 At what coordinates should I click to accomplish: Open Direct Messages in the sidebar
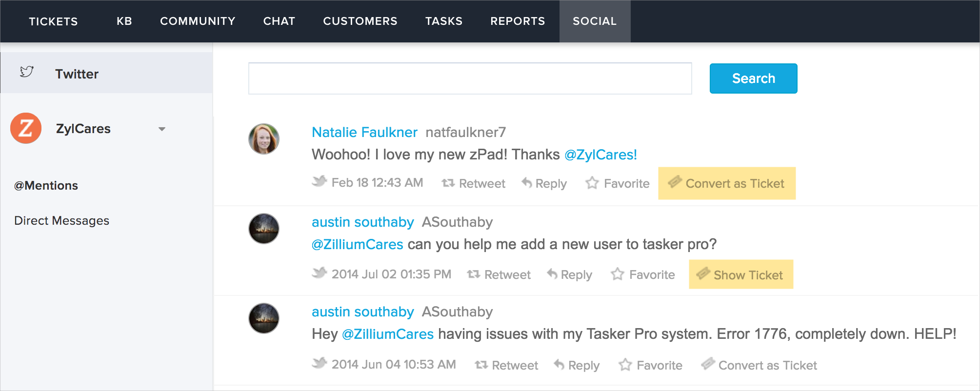click(62, 221)
